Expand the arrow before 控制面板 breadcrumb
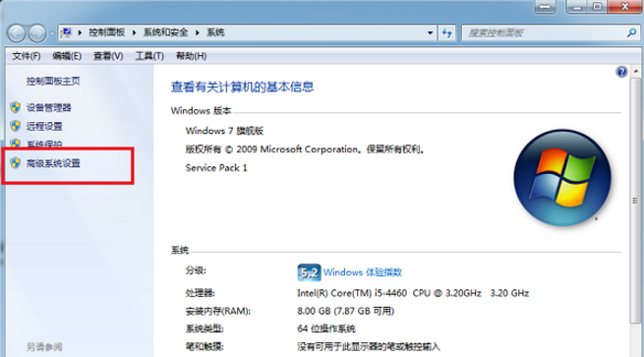This screenshot has width=644, height=357. tap(80, 32)
